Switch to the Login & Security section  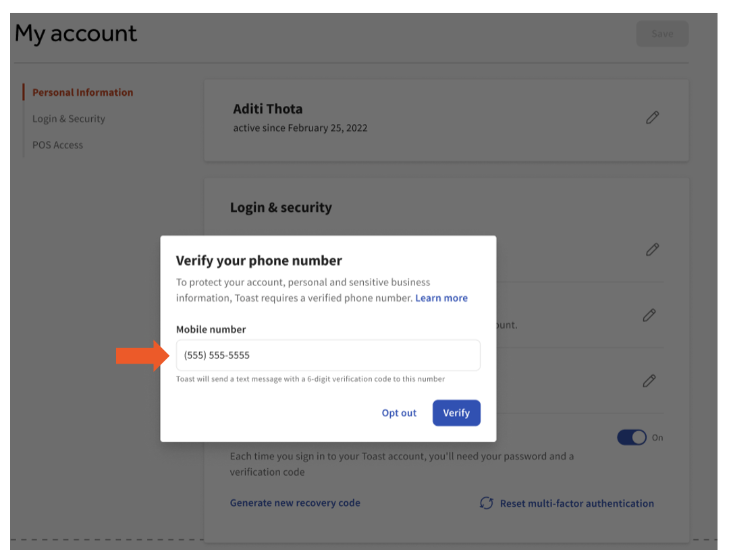(x=69, y=119)
